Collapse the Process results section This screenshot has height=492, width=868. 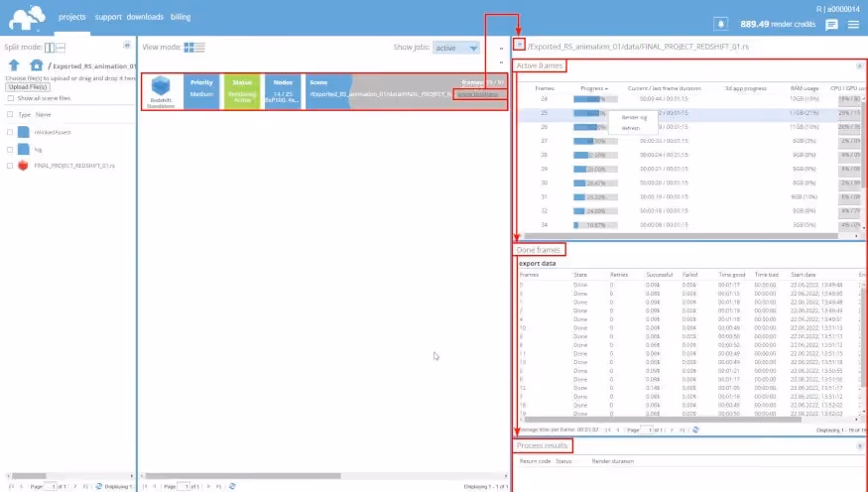tap(860, 445)
